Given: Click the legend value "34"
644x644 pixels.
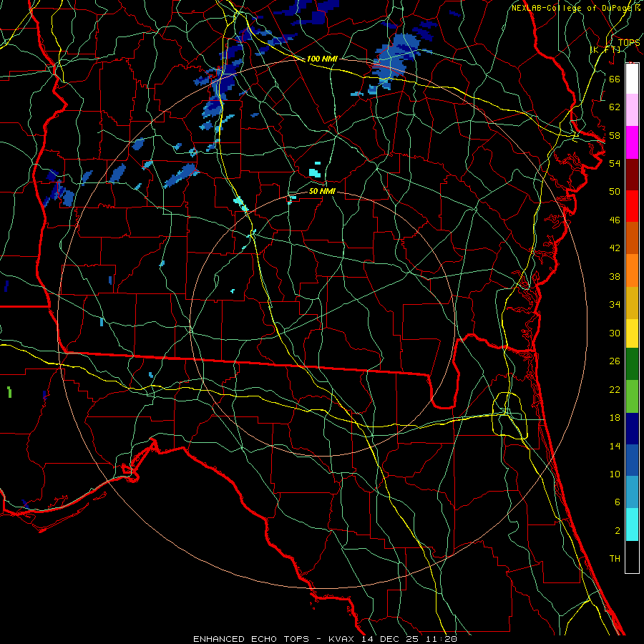Looking at the screenshot, I should [615, 305].
